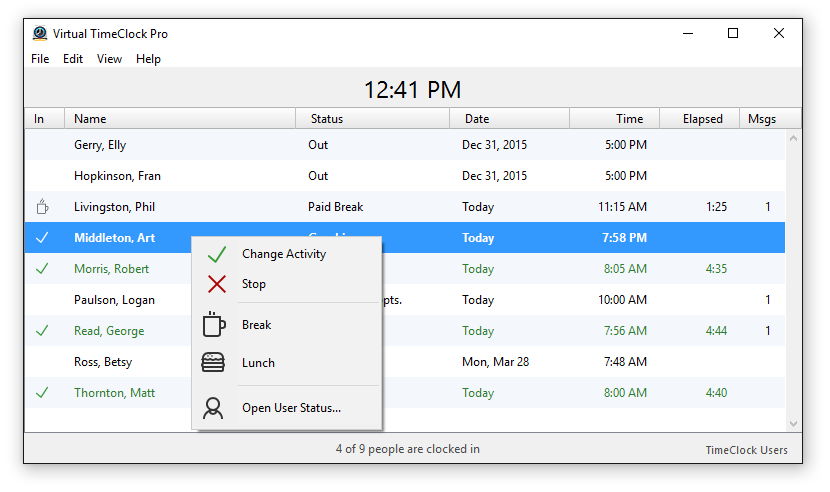Click the person icon for Open User Status
The width and height of the screenshot is (830, 492).
tap(213, 408)
